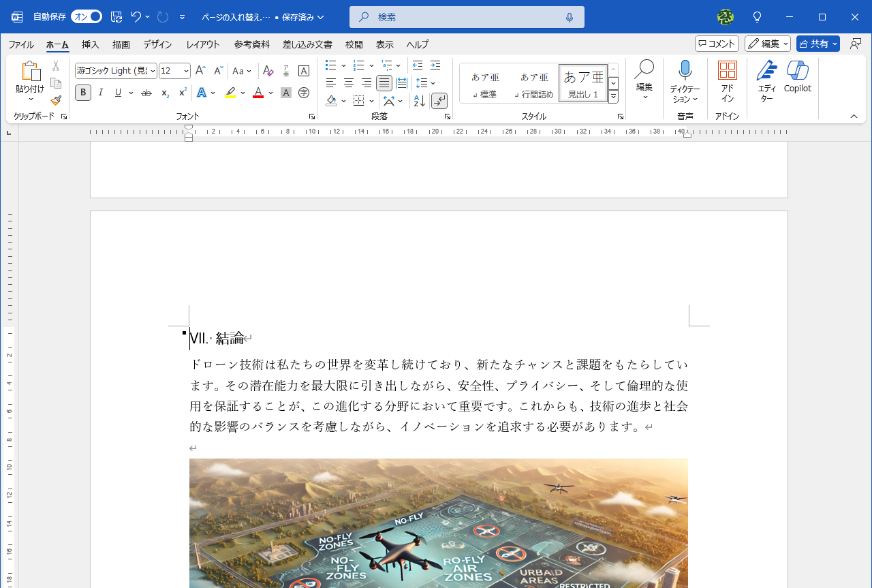Click the 共有 share button
This screenshot has width=872, height=588.
pyautogui.click(x=817, y=43)
